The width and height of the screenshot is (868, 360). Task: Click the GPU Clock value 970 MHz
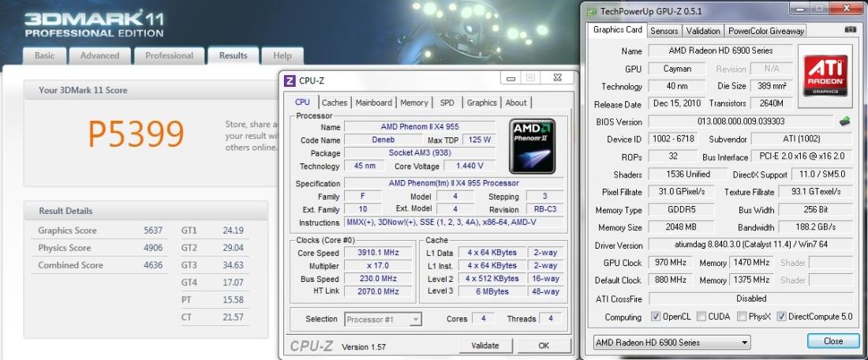click(x=671, y=263)
